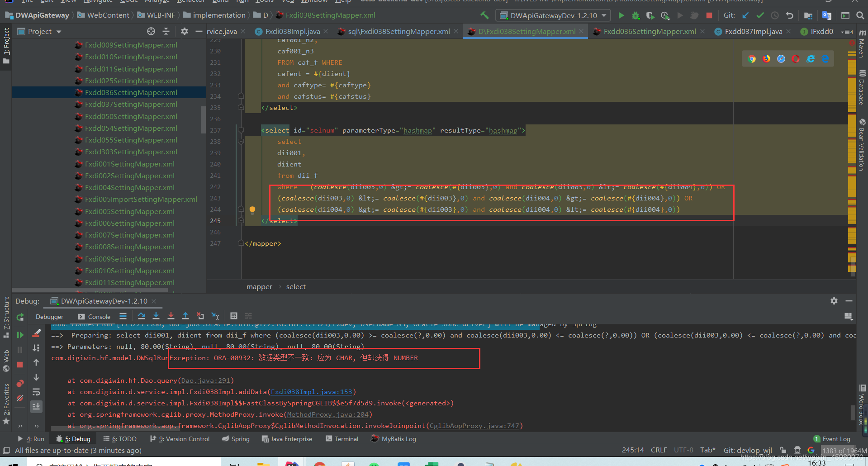The width and height of the screenshot is (868, 466).
Task: Change UTF-8 file encoding in status bar
Action: tap(683, 450)
